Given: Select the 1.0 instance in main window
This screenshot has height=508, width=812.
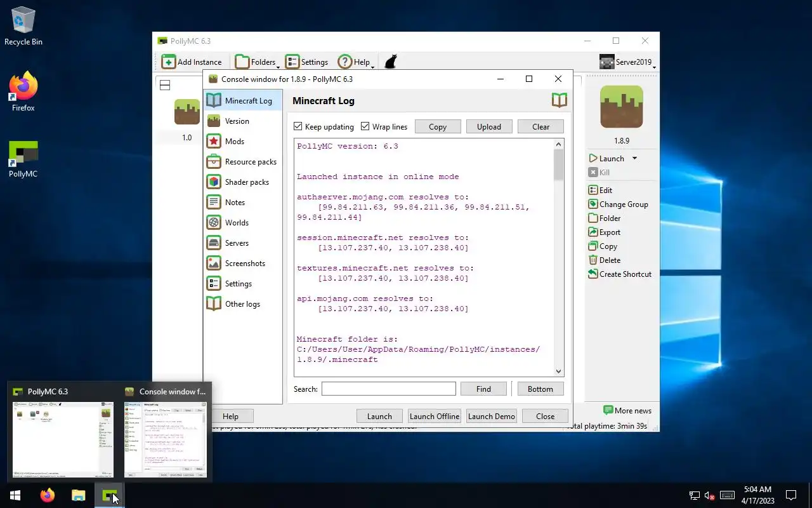Looking at the screenshot, I should (187, 121).
